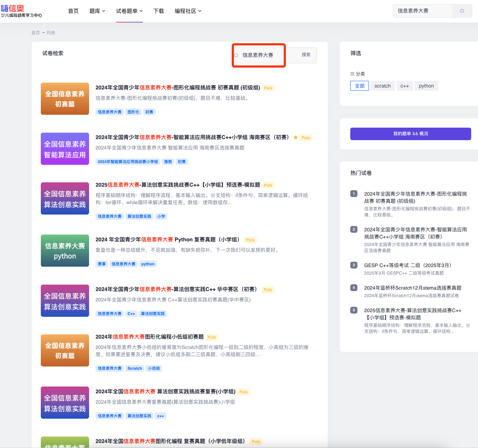This screenshot has height=448, width=478.
Task: Select the 全部 category filter
Action: pos(360,86)
